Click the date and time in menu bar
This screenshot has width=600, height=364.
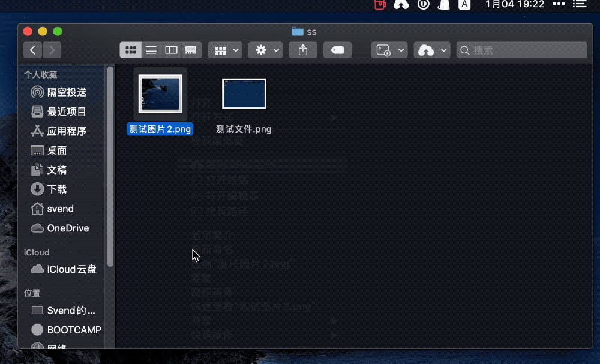515,5
